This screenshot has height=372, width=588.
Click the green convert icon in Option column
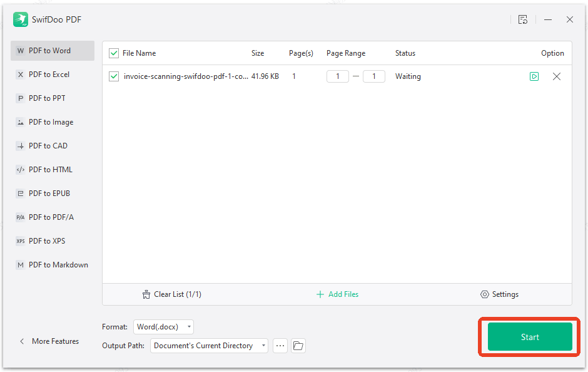pos(534,76)
